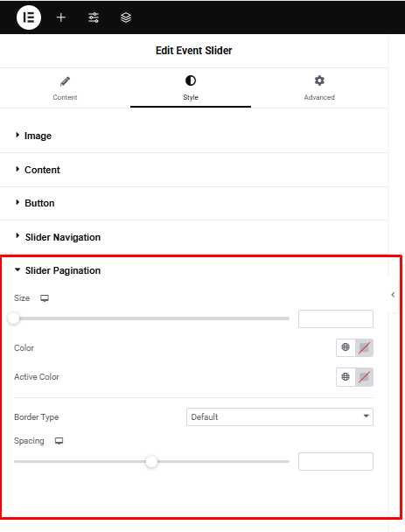Open the Active Color swatch picker
The height and width of the screenshot is (532, 405).
coord(364,376)
